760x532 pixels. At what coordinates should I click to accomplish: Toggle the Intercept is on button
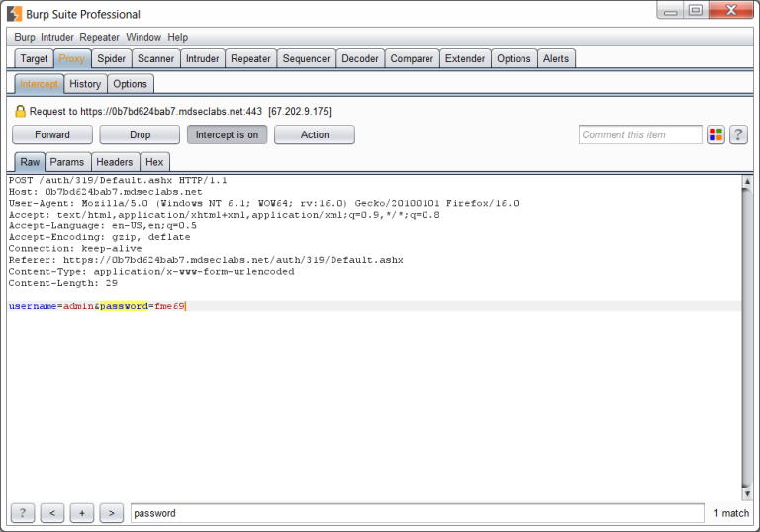227,135
